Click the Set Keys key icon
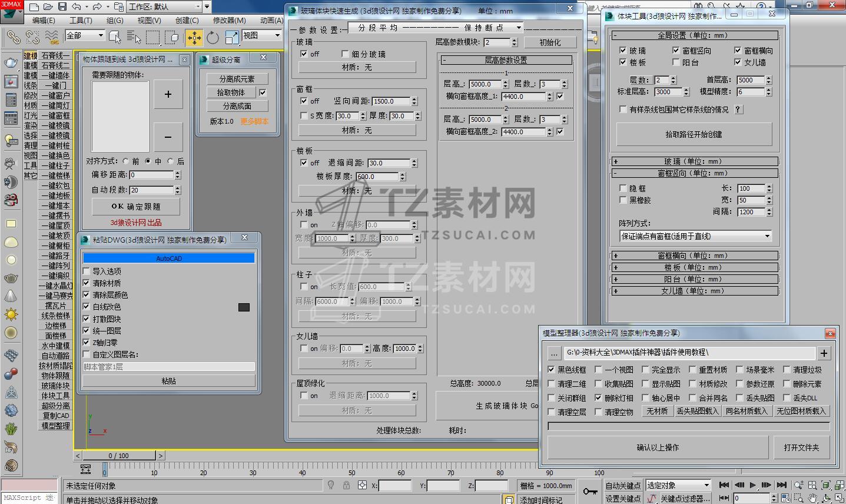The width and height of the screenshot is (846, 504). click(590, 491)
